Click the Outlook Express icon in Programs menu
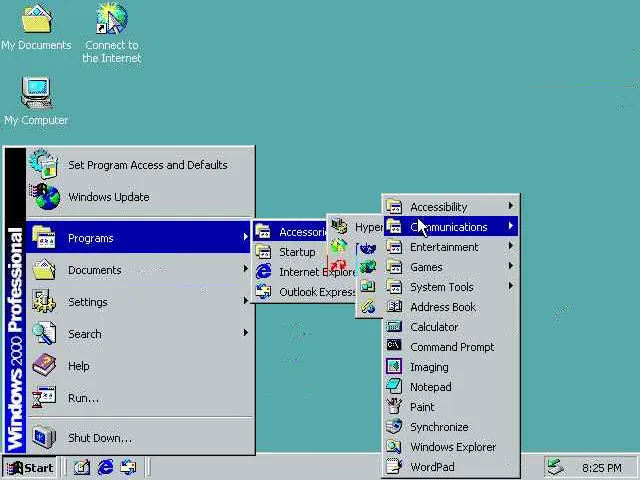The width and height of the screenshot is (640, 480). 264,291
